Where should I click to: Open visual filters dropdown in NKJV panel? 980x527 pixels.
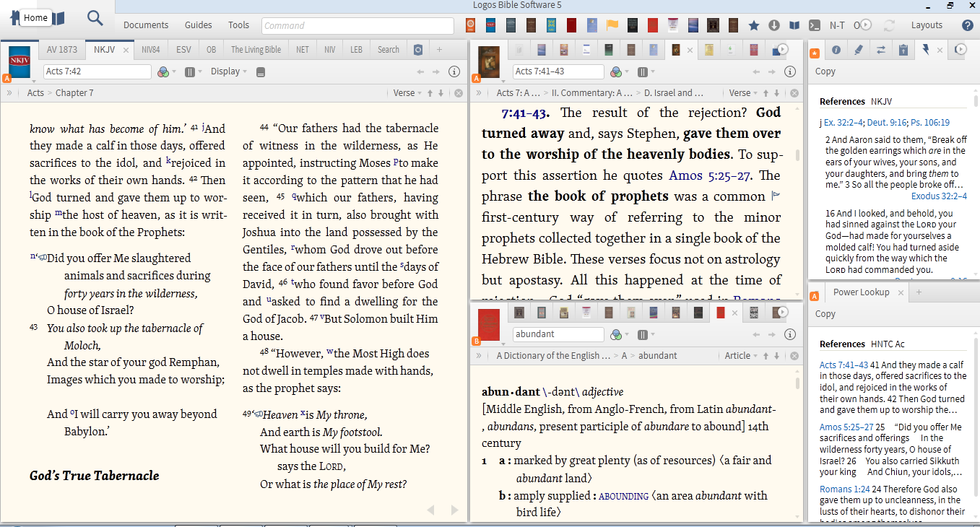pyautogui.click(x=165, y=71)
